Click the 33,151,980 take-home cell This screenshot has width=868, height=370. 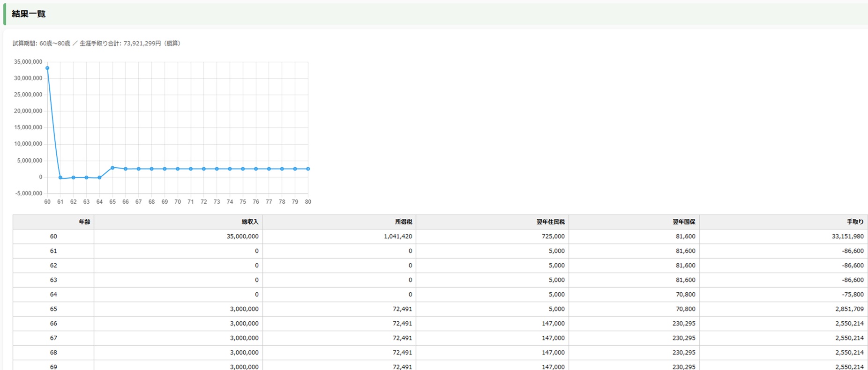(847, 237)
